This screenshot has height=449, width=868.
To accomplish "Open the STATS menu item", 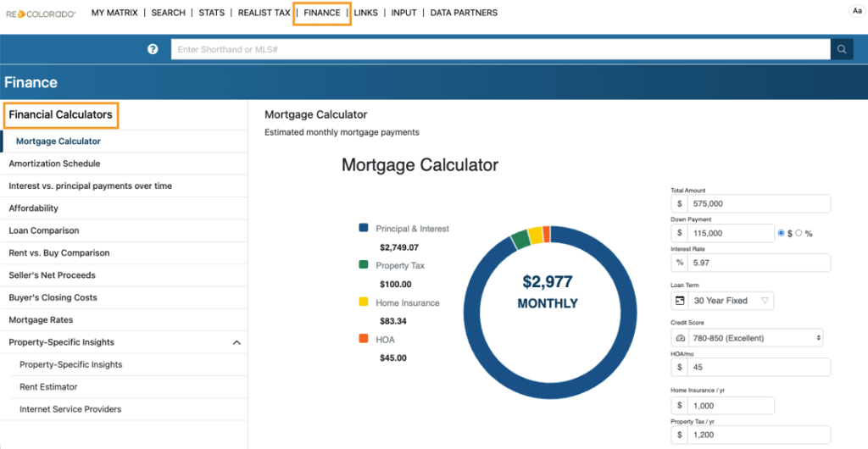I will click(x=213, y=14).
